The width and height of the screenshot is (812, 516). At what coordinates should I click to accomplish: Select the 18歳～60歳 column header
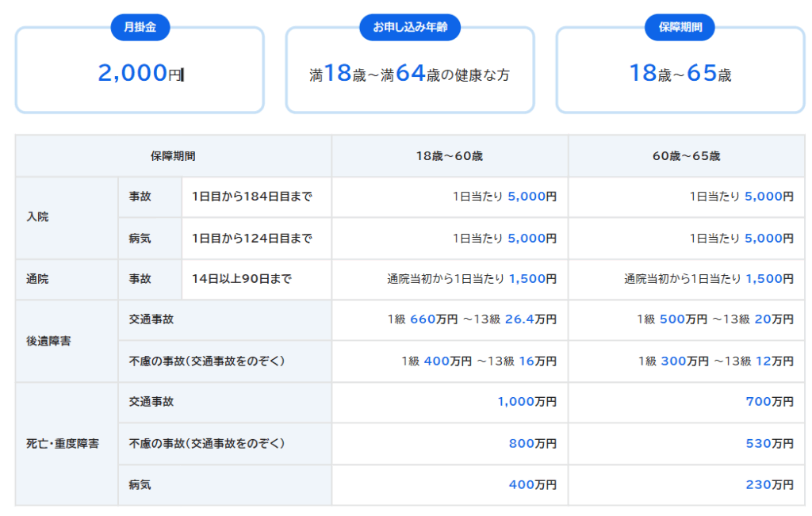click(x=450, y=156)
